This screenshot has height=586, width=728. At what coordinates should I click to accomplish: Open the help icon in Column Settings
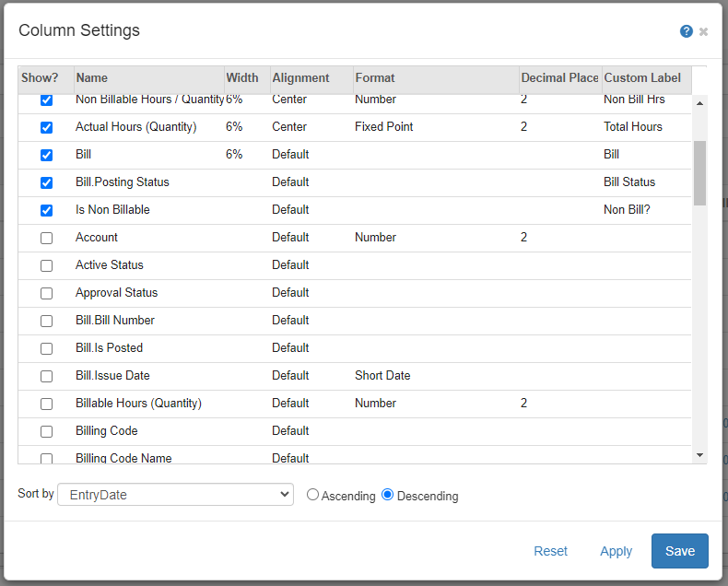687,31
